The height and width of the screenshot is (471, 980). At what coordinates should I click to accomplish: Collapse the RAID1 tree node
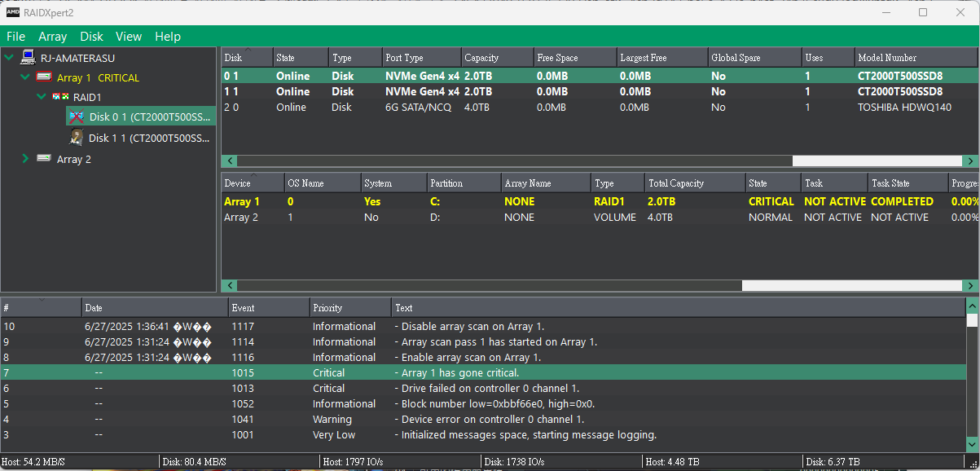42,97
